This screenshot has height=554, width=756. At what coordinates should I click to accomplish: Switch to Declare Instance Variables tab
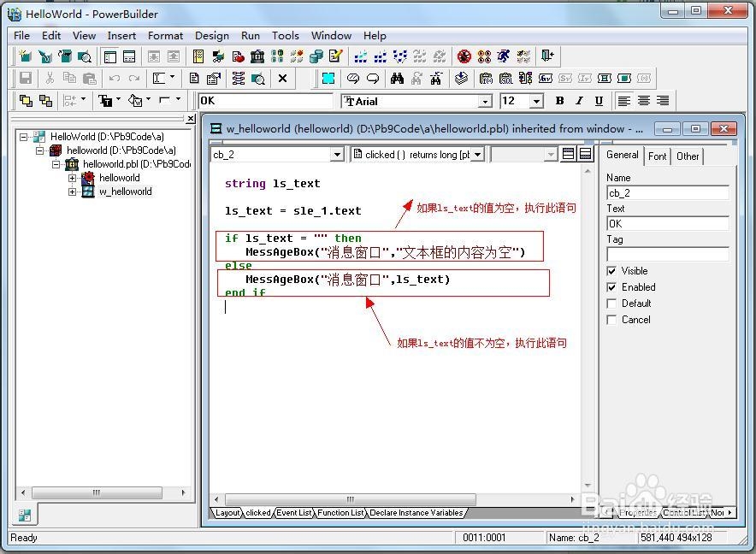point(416,512)
